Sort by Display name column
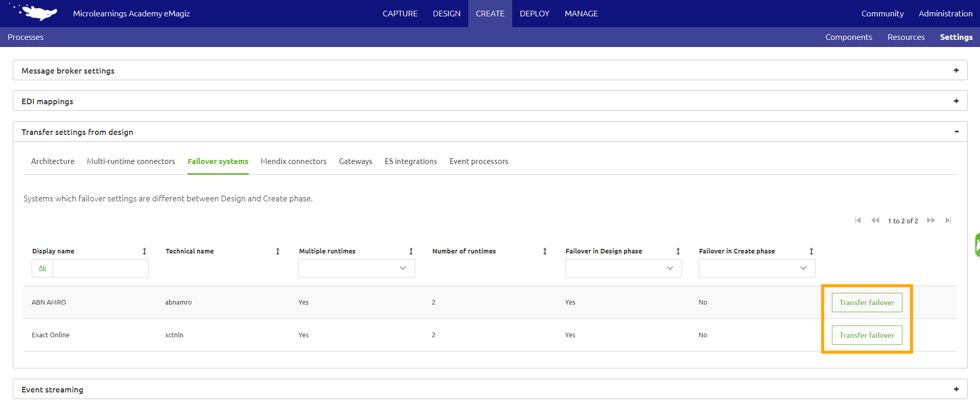 click(145, 251)
